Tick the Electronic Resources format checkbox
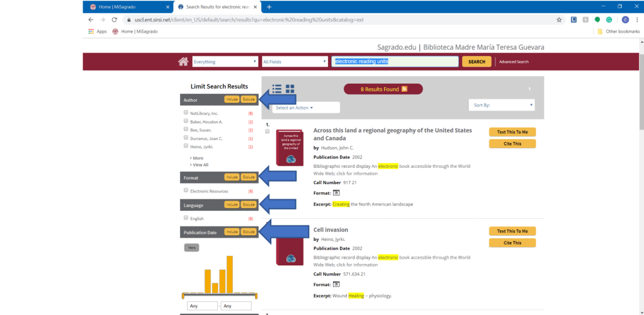 [x=186, y=191]
